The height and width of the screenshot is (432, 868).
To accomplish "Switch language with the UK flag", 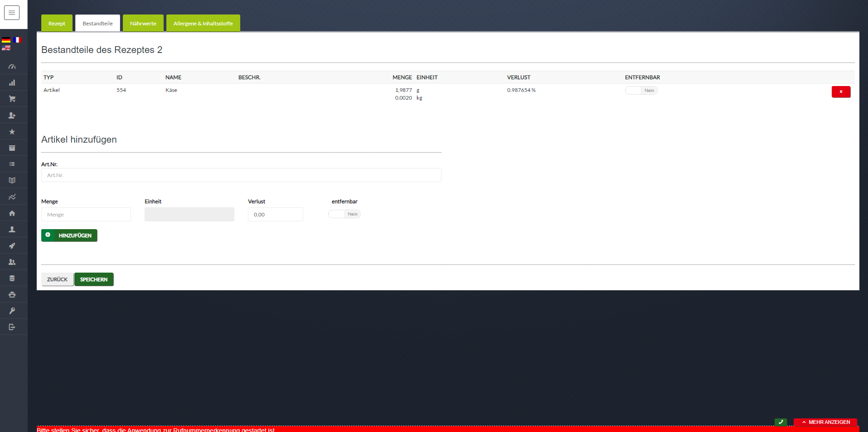I will (6, 48).
